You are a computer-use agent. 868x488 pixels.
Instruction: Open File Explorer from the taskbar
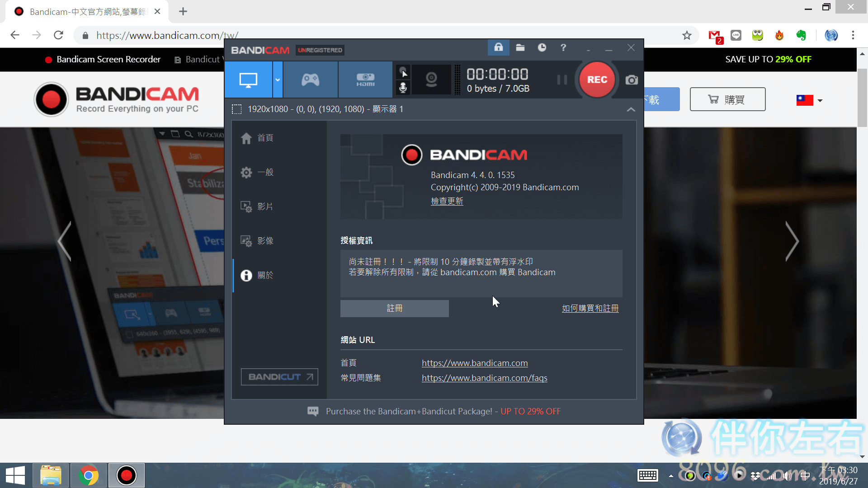pyautogui.click(x=51, y=475)
